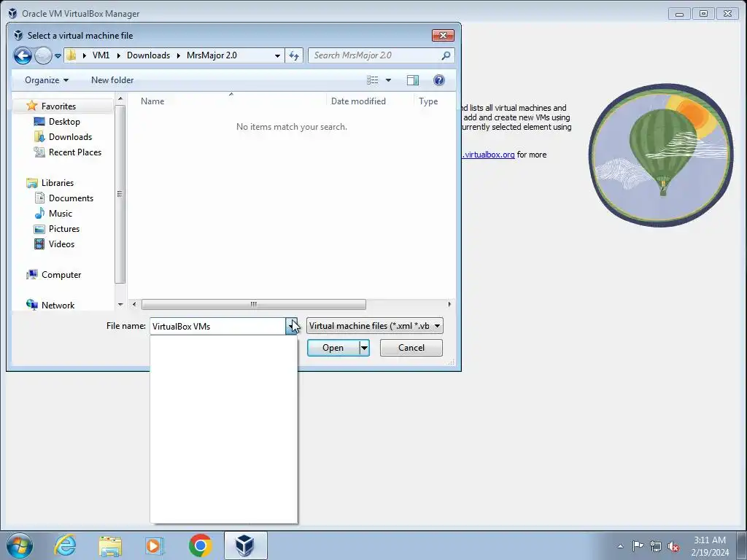Click the horizontal scrollbar left arrow
Screen dimensions: 747x560
(134, 304)
